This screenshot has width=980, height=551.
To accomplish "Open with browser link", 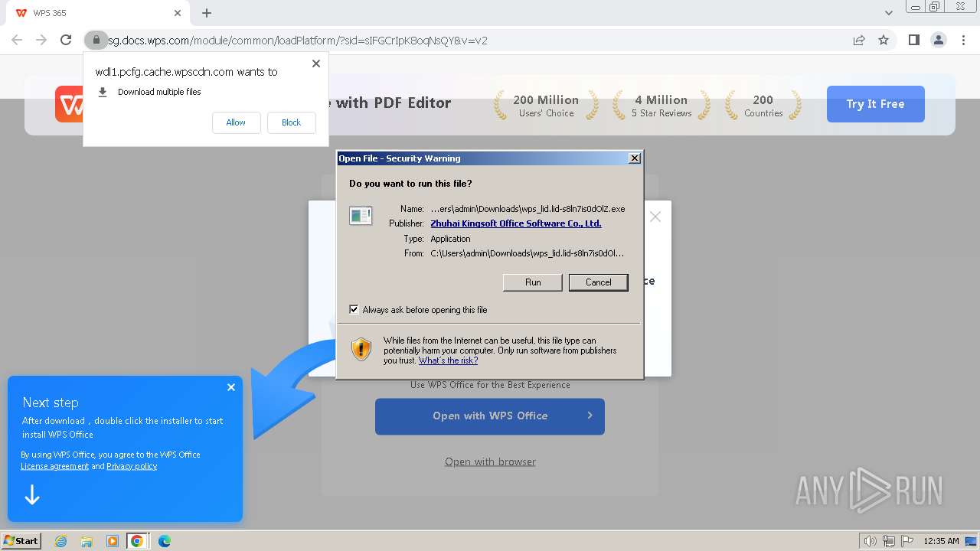I will click(x=490, y=461).
